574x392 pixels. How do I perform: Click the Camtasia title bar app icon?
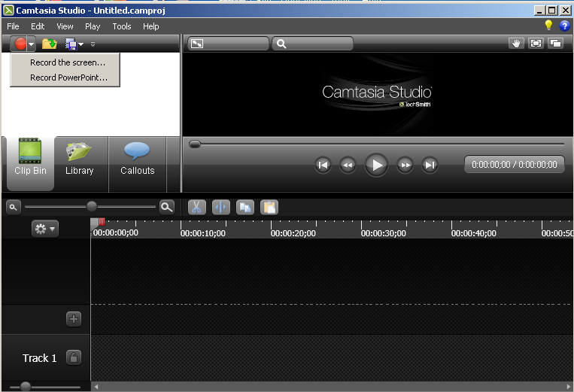pyautogui.click(x=8, y=11)
